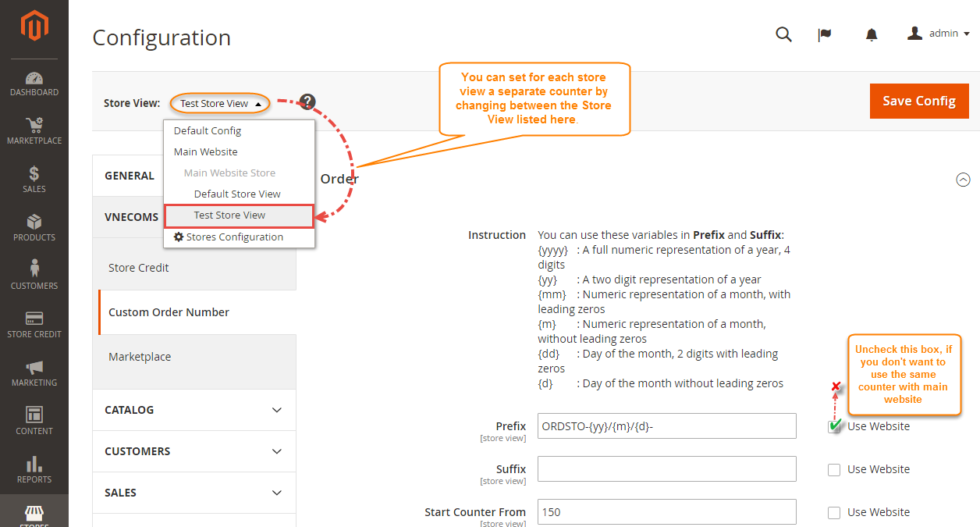980x527 pixels.
Task: Open Customers from the left sidebar
Action: point(34,276)
